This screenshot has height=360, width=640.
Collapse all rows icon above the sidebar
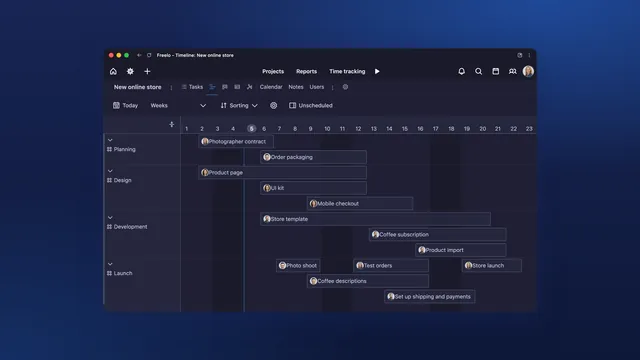(x=172, y=124)
